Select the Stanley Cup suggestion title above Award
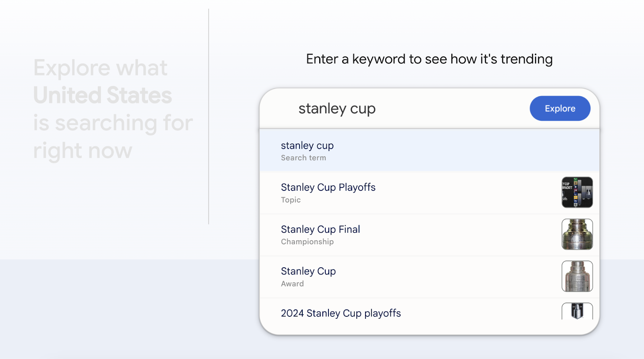Screen dimensions: 644x359 pos(308,271)
